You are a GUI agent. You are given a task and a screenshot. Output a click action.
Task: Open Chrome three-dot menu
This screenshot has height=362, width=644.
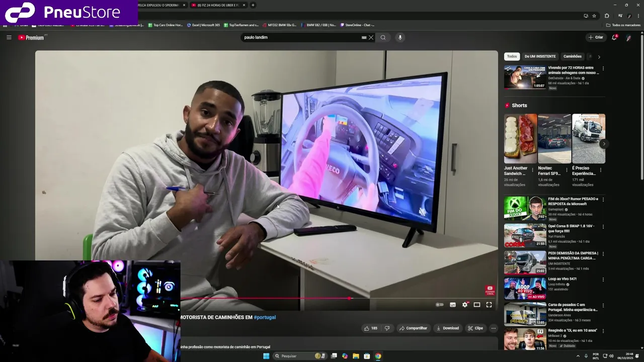(x=638, y=16)
